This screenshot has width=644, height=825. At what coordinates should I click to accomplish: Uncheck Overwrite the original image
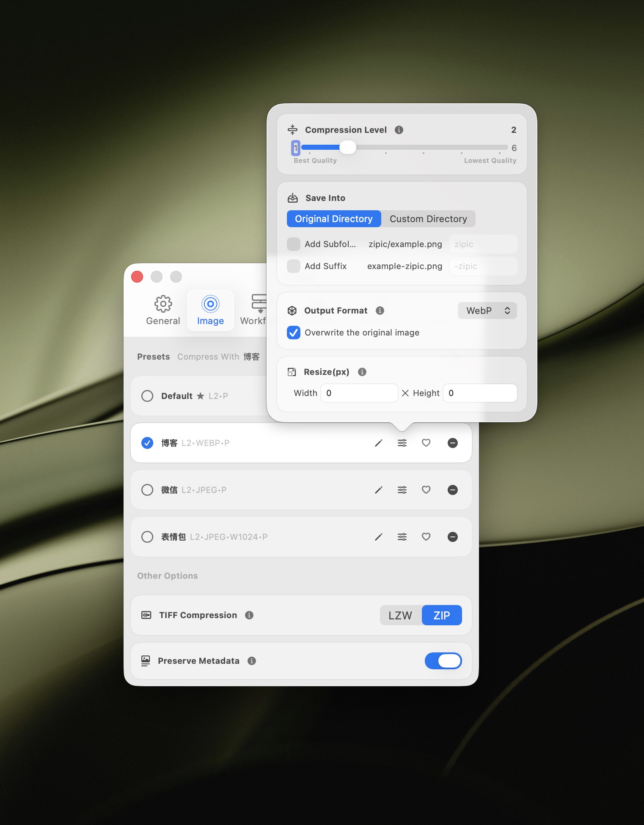[294, 333]
